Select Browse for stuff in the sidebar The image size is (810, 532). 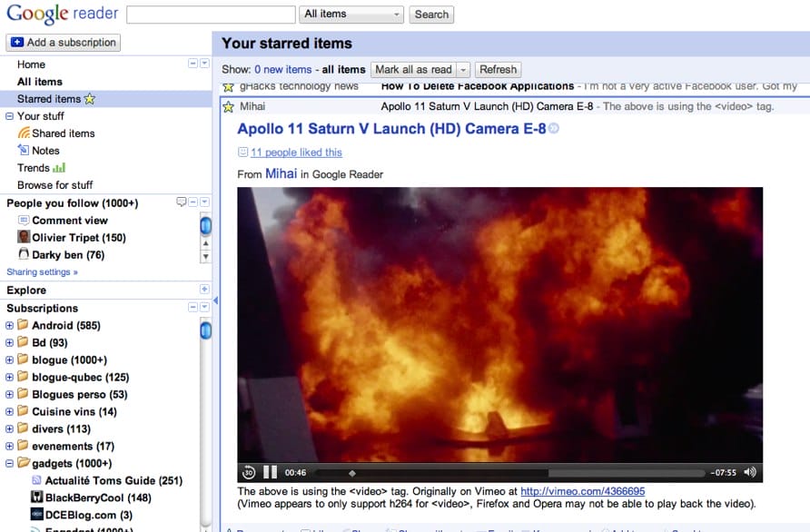[55, 184]
